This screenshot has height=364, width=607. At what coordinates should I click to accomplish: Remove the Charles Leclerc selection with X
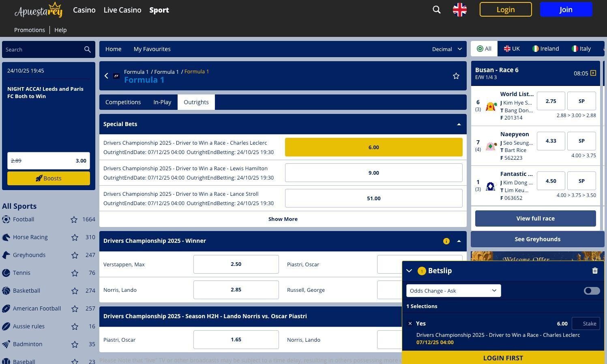click(x=410, y=323)
